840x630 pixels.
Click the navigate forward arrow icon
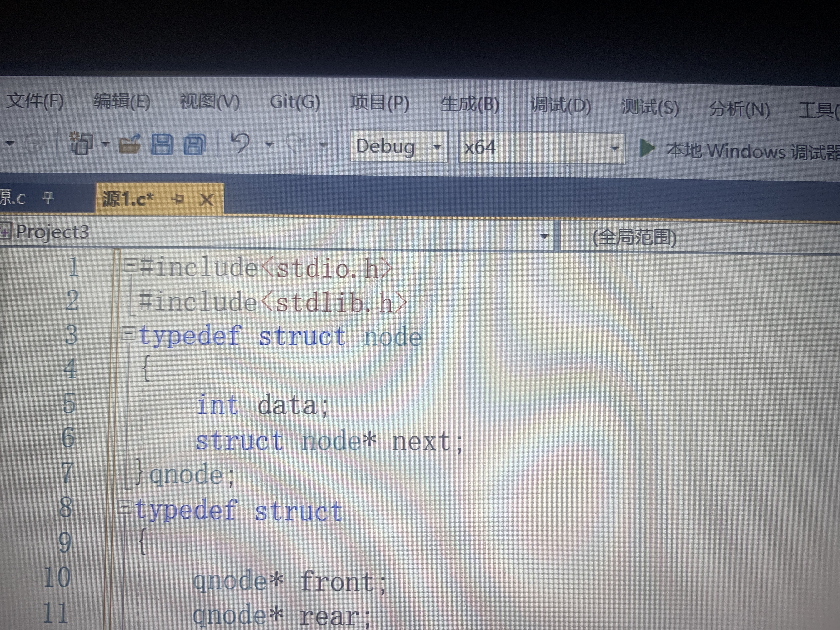[34, 144]
